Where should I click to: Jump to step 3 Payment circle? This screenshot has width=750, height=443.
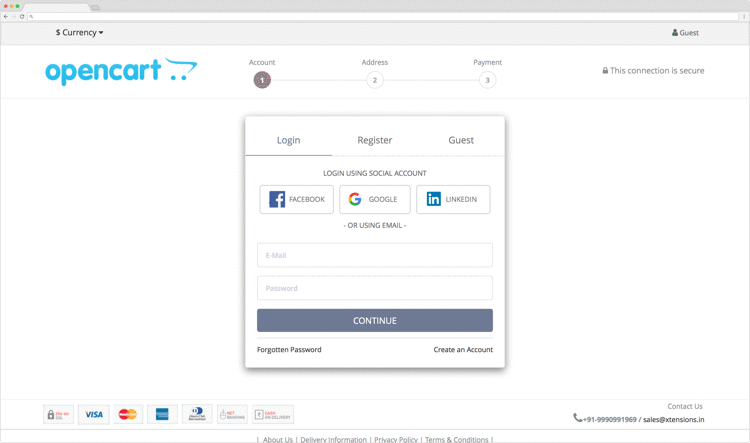click(487, 80)
